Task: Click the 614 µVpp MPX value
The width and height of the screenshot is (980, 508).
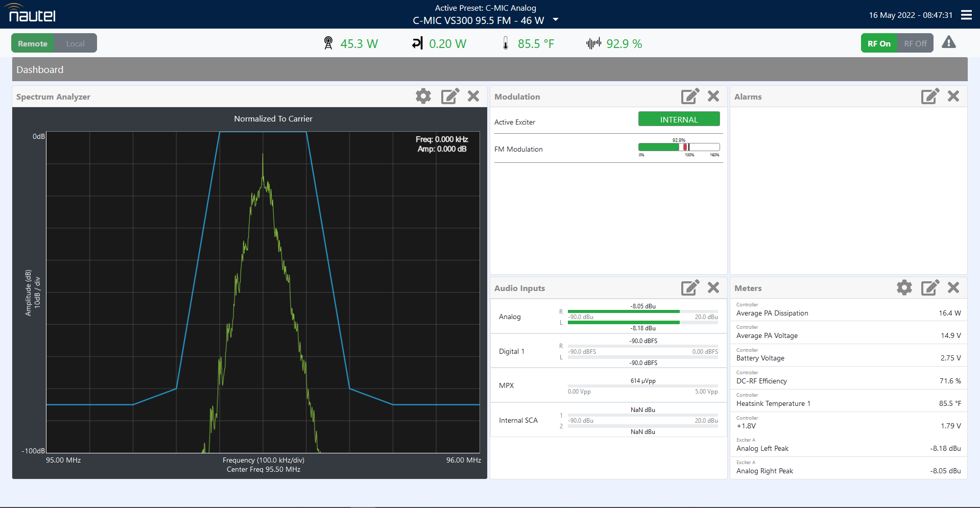Action: [642, 381]
